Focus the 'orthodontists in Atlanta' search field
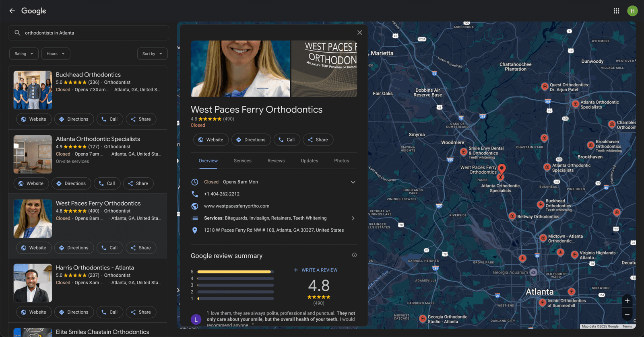This screenshot has height=337, width=644. coord(89,33)
